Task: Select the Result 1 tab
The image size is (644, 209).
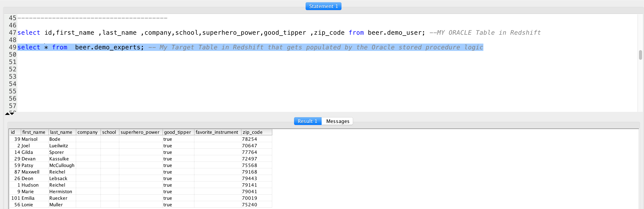Action: tap(307, 121)
